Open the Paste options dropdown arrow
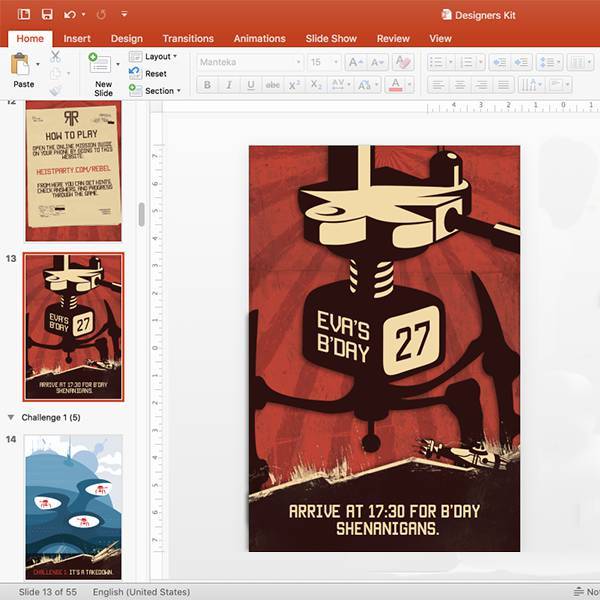The width and height of the screenshot is (600, 600). (38, 64)
